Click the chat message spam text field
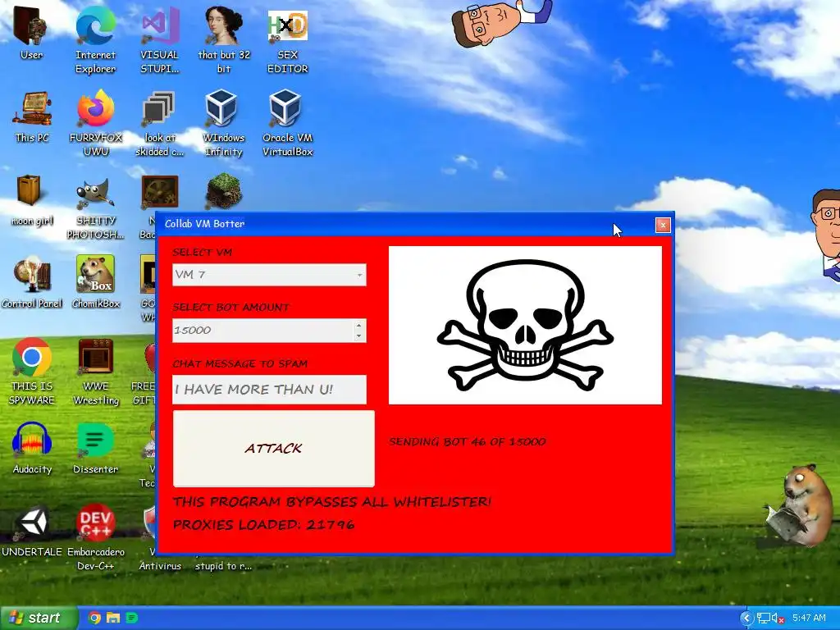This screenshot has height=630, width=840. tap(269, 390)
